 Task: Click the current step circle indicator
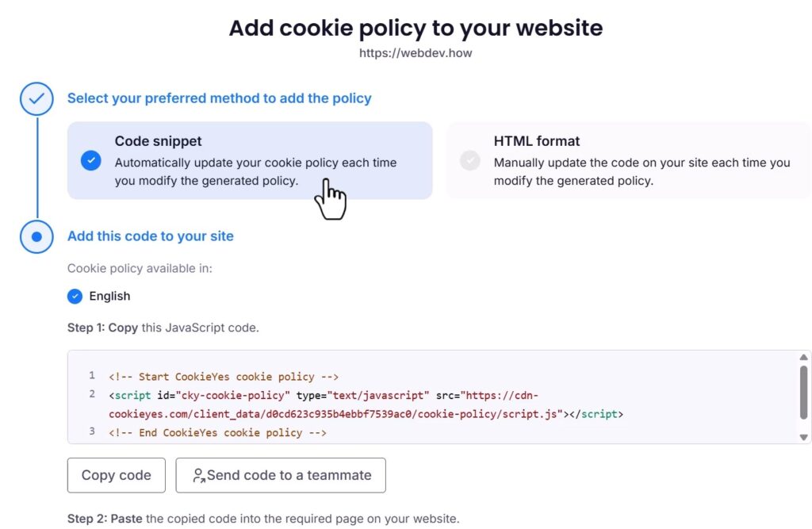[x=36, y=236]
